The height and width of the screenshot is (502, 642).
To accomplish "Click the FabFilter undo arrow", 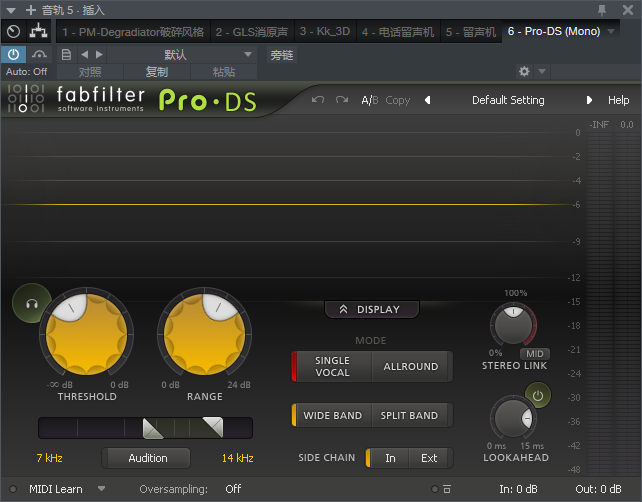I will click(318, 100).
